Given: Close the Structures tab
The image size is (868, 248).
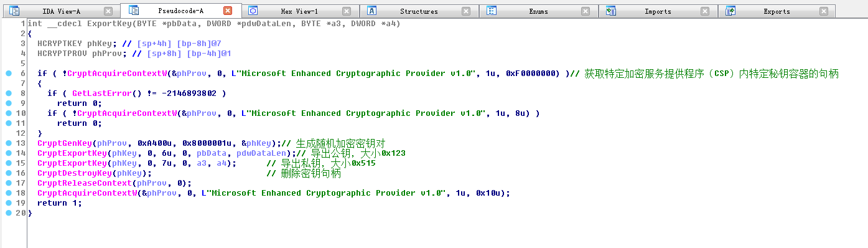Looking at the screenshot, I should pos(466,11).
